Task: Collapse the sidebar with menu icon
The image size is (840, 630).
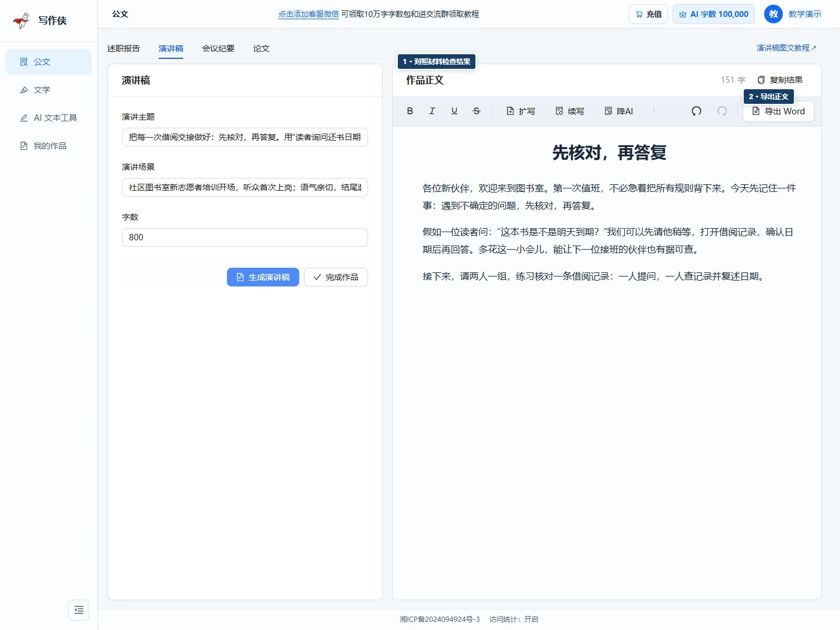Action: coord(79,610)
